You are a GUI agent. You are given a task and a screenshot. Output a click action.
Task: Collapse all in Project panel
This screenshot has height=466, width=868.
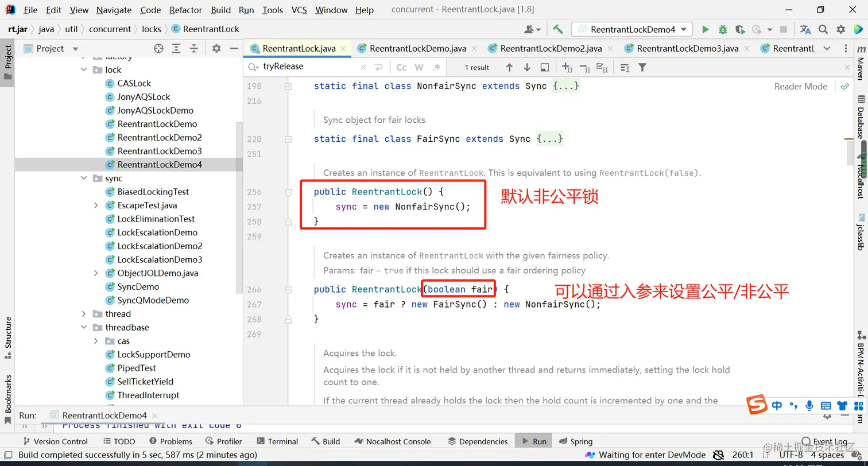tap(194, 49)
